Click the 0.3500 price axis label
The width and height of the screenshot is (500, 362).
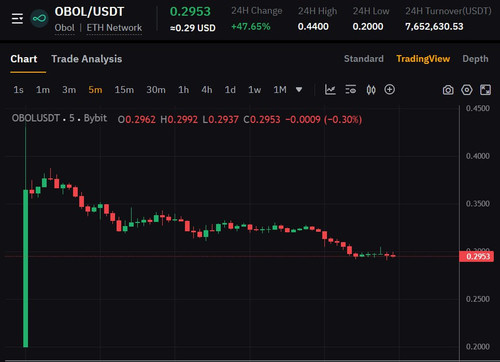pos(478,204)
